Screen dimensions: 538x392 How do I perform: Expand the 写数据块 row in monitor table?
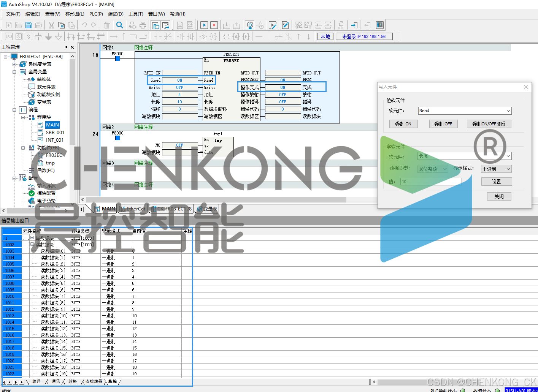coord(32,238)
